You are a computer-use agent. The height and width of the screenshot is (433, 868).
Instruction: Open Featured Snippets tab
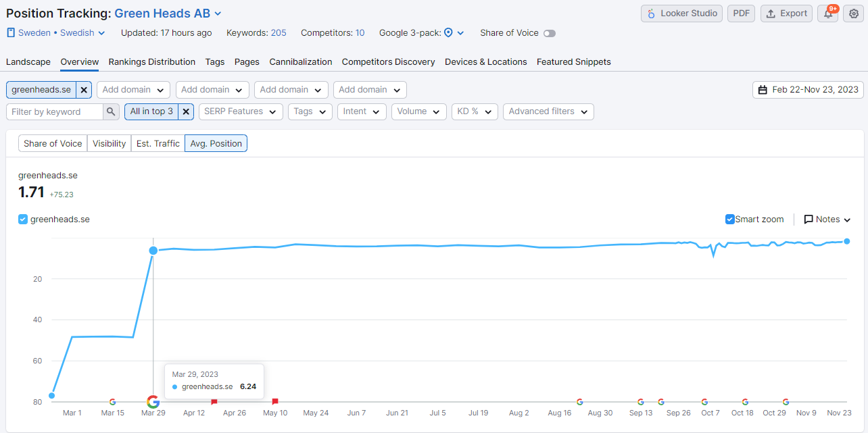point(574,61)
